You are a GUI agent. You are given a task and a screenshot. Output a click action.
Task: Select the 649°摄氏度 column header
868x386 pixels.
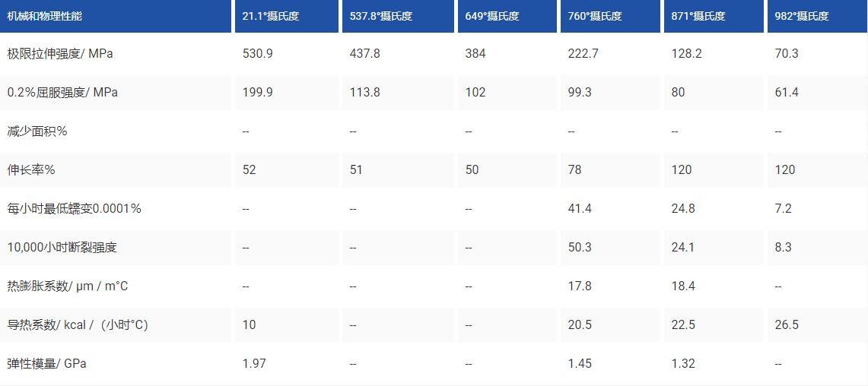tap(492, 16)
